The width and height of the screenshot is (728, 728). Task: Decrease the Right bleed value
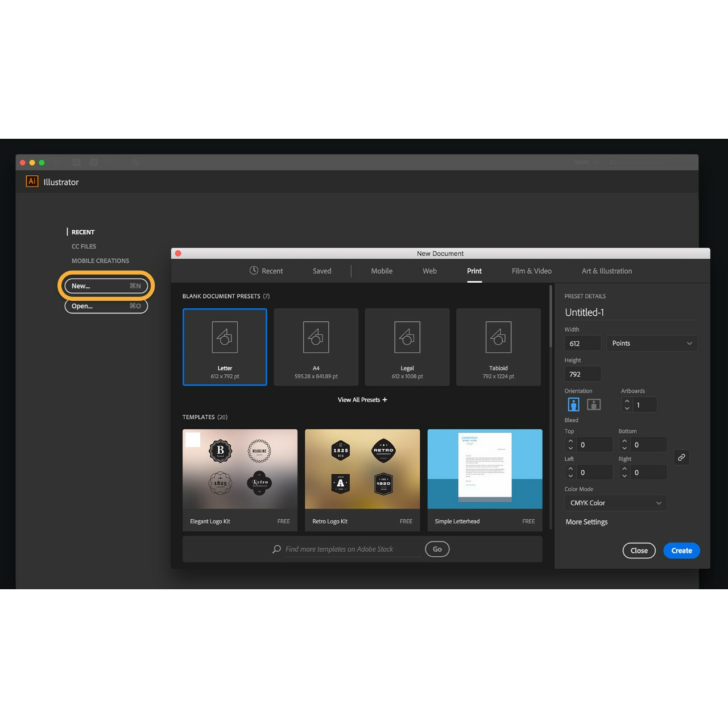[624, 476]
